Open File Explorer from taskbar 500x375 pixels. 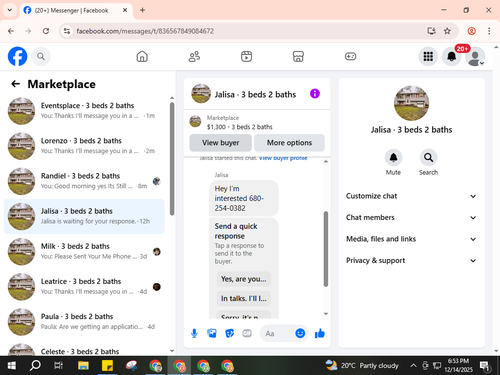[x=83, y=366]
